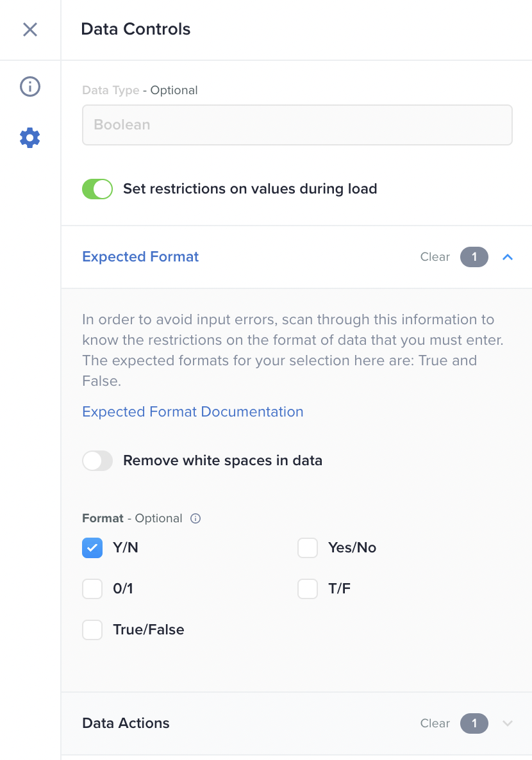Viewport: 532px width, 760px height.
Task: Click the Expected Format count badge
Action: pos(474,257)
